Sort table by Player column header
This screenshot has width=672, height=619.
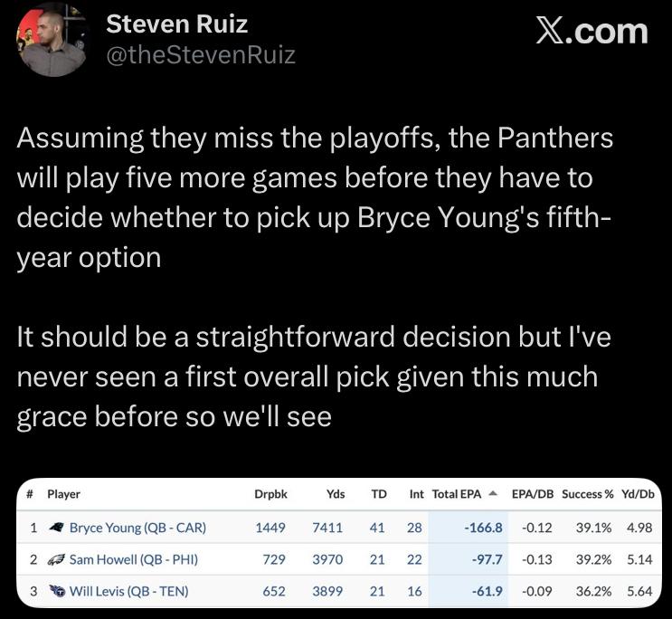[x=63, y=494]
